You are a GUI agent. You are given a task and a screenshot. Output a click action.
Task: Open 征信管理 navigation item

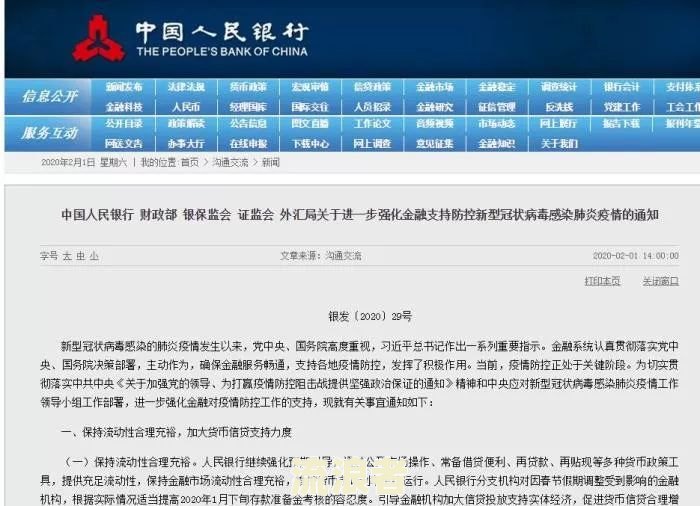click(x=496, y=107)
